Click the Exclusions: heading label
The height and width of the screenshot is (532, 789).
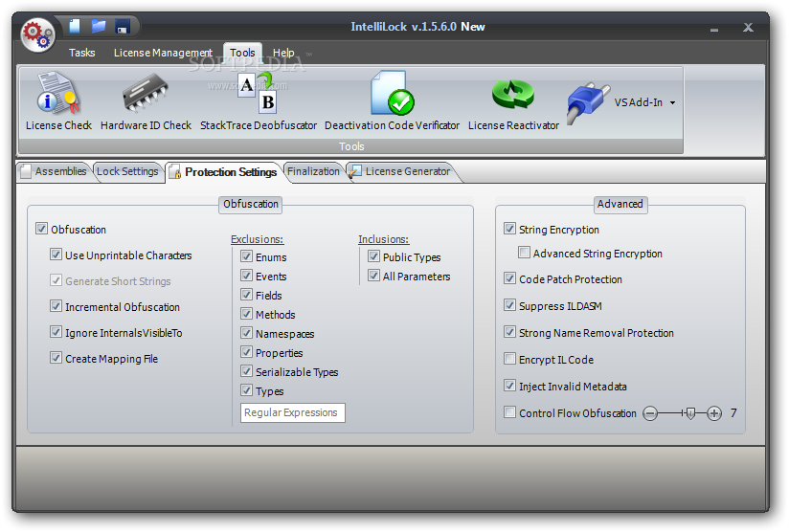coord(258,240)
